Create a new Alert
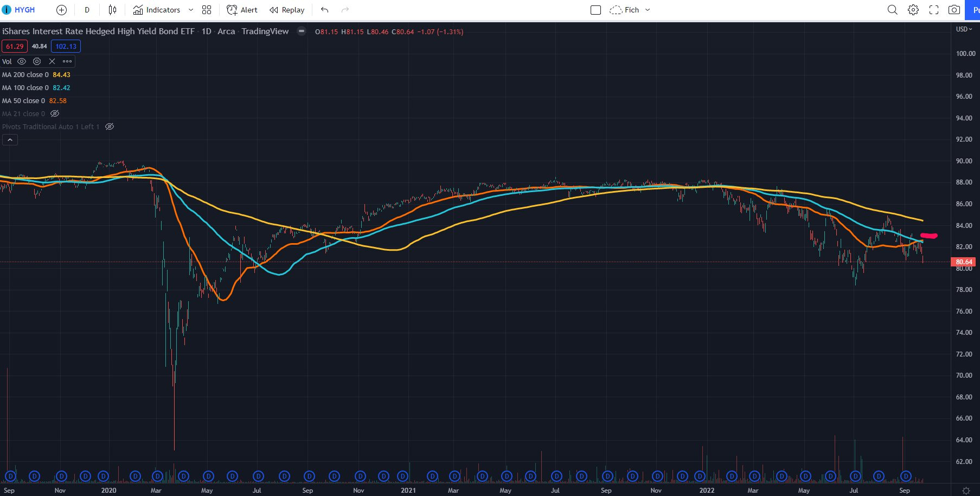This screenshot has width=980, height=496. (x=242, y=10)
